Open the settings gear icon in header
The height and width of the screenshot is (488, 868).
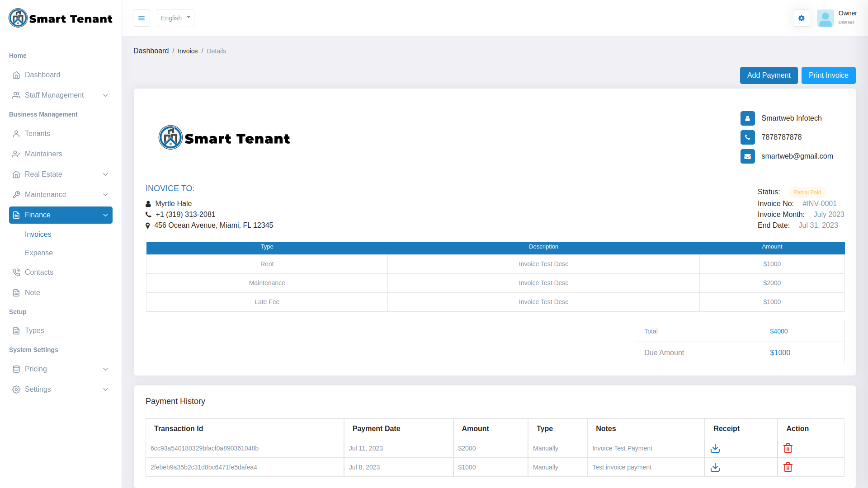801,18
